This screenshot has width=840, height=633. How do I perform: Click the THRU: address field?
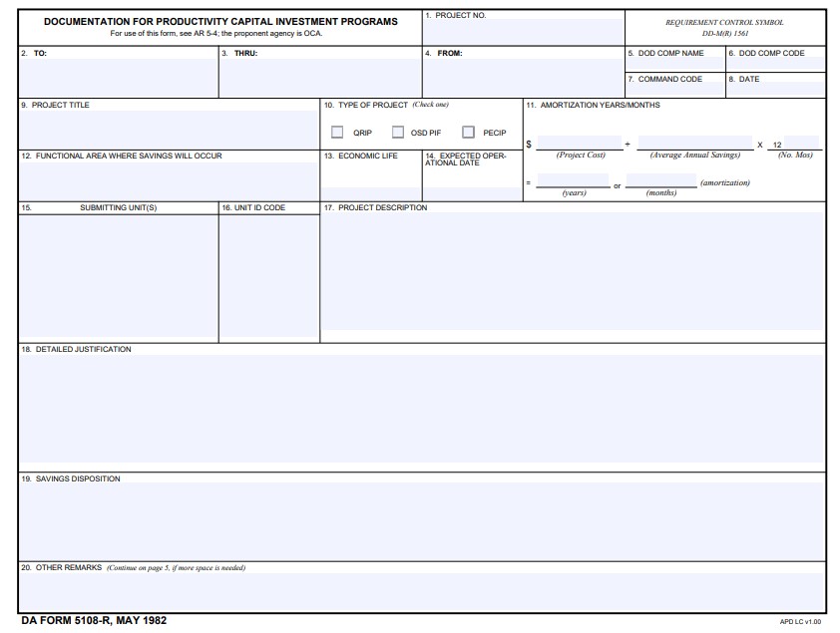tap(320, 78)
